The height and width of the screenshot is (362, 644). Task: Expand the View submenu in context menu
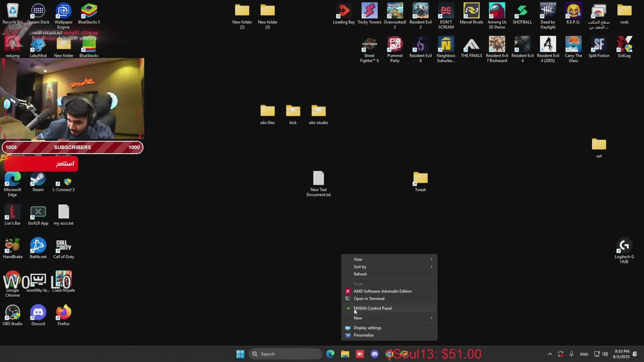coord(389,259)
